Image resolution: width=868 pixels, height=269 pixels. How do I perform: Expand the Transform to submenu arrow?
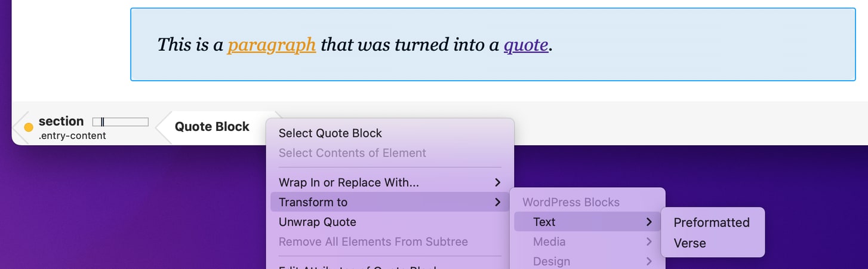[x=497, y=202]
